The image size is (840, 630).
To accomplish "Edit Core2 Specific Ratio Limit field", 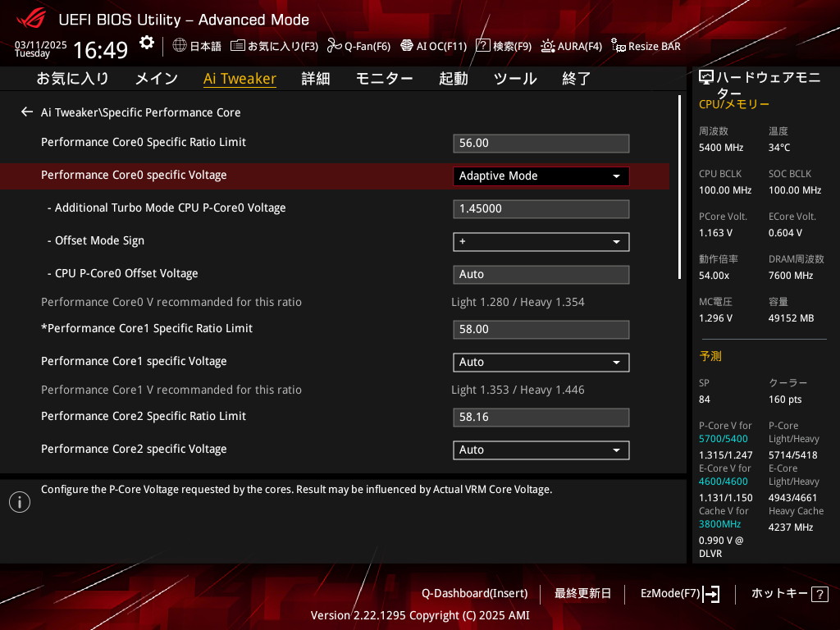I will click(x=541, y=418).
